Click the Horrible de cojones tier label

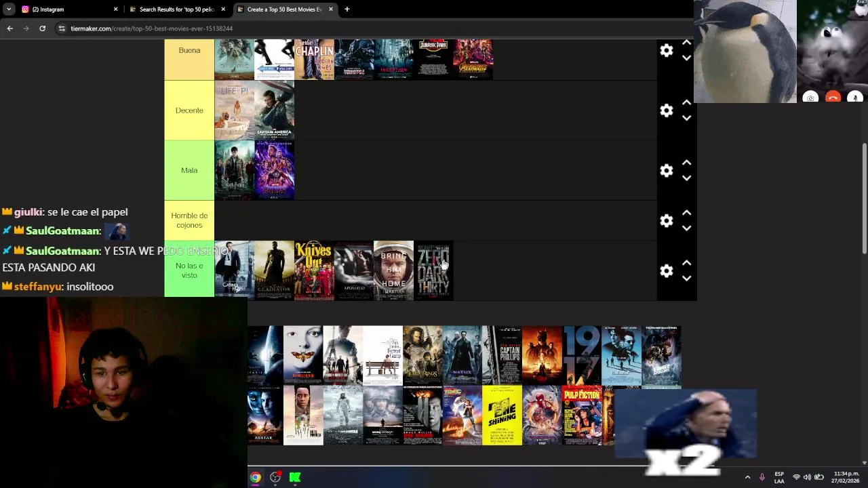(x=189, y=220)
